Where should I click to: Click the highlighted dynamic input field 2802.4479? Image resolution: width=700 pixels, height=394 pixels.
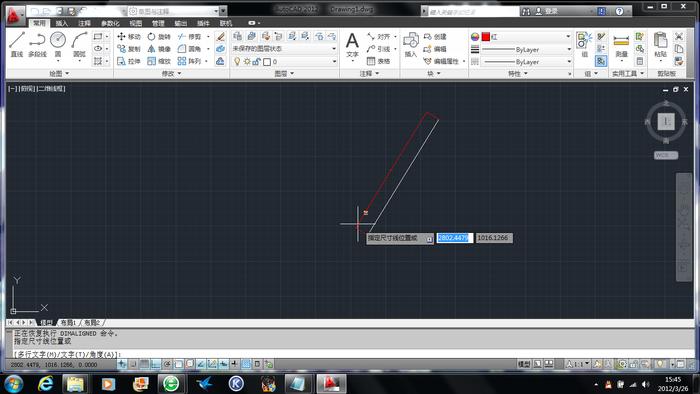coord(454,238)
